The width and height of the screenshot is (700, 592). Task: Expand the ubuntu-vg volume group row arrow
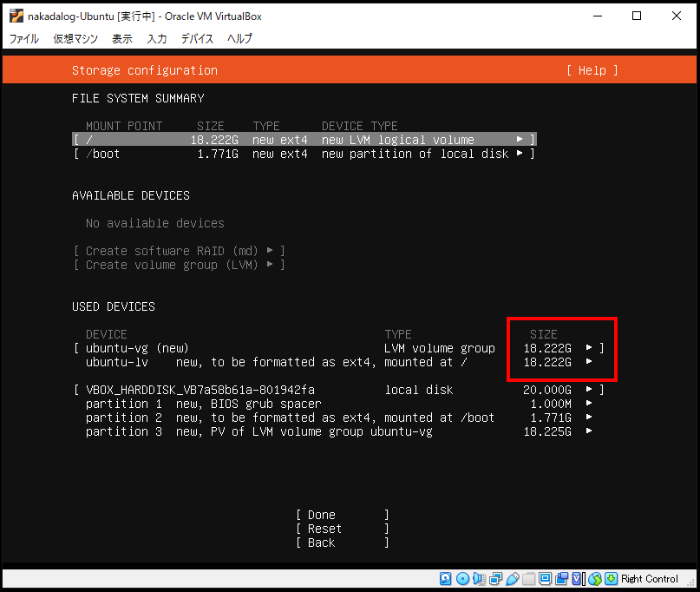coord(590,348)
